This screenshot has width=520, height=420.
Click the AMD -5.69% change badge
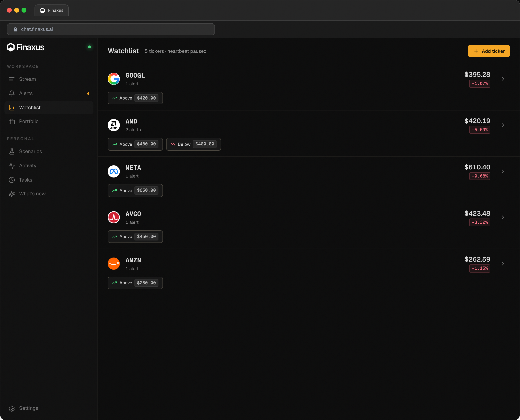tap(480, 130)
